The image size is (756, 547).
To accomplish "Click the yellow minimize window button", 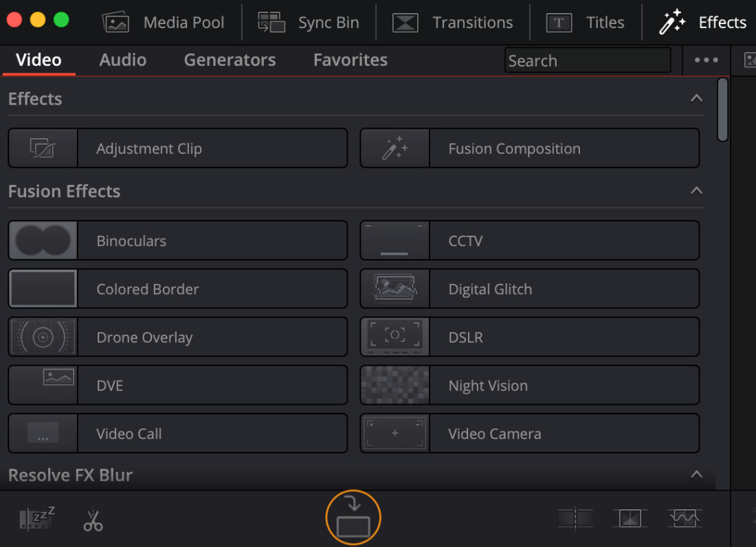I will tap(38, 20).
